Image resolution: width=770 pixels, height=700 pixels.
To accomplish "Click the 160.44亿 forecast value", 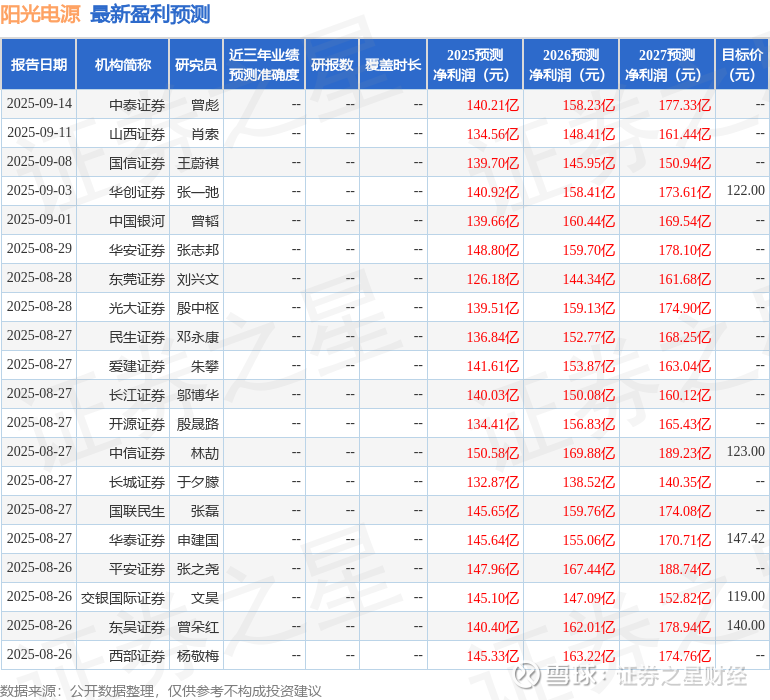I will (589, 221).
